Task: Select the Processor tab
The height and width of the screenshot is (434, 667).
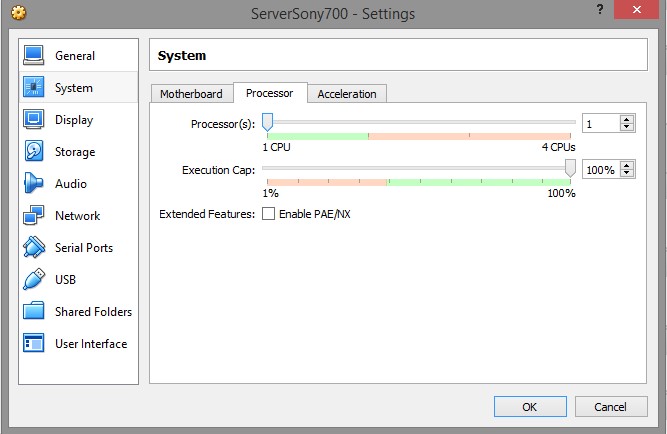Action: pyautogui.click(x=270, y=93)
